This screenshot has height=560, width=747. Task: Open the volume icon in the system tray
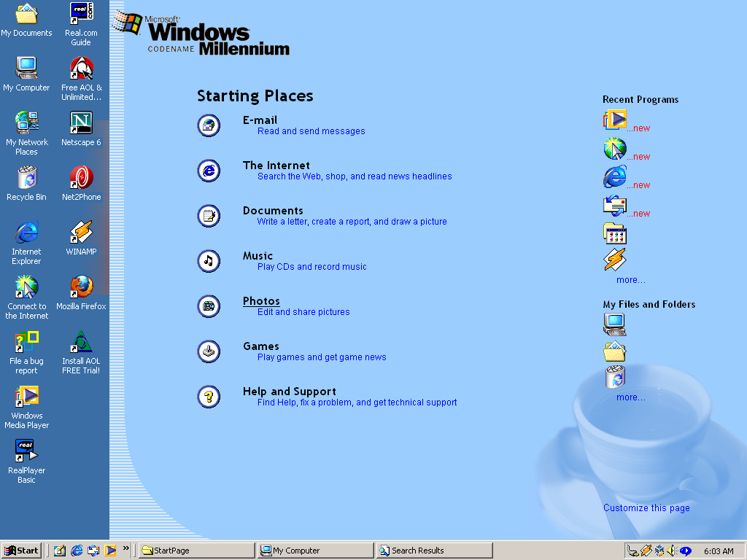coord(672,551)
